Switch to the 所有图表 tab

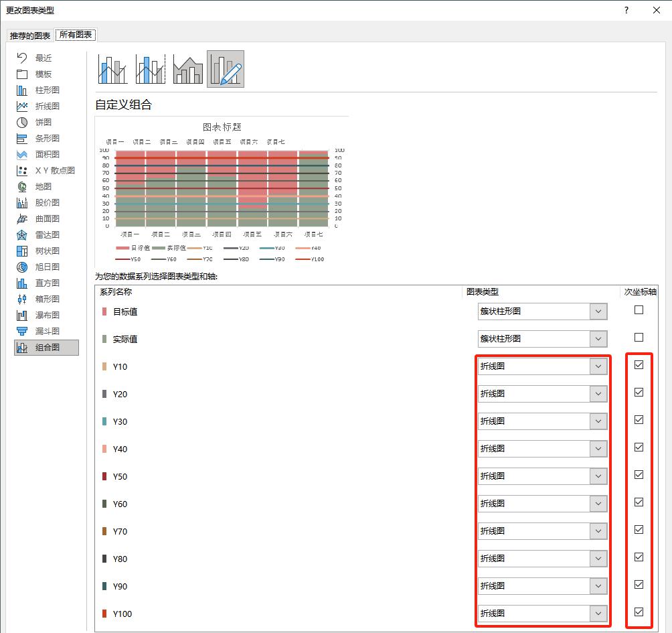pos(76,35)
